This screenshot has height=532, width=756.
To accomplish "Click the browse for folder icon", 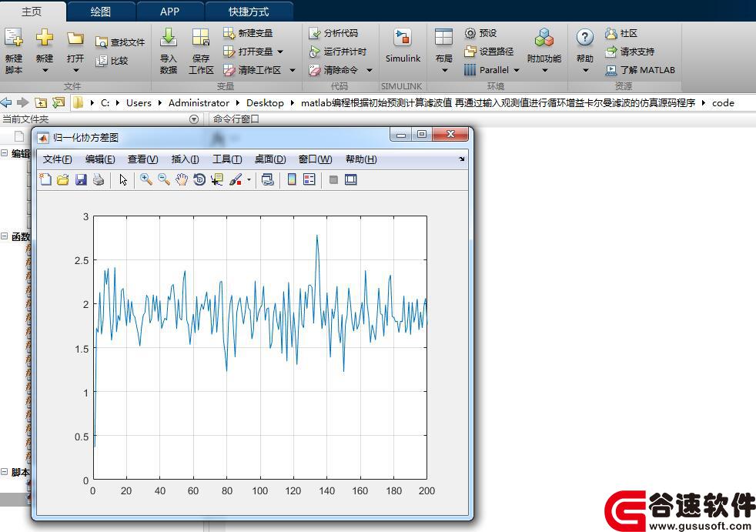I will 59,102.
